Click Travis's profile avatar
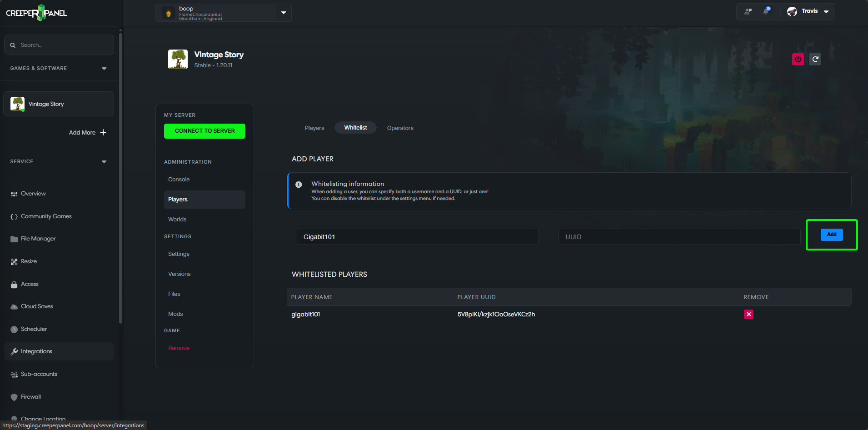 pyautogui.click(x=792, y=11)
